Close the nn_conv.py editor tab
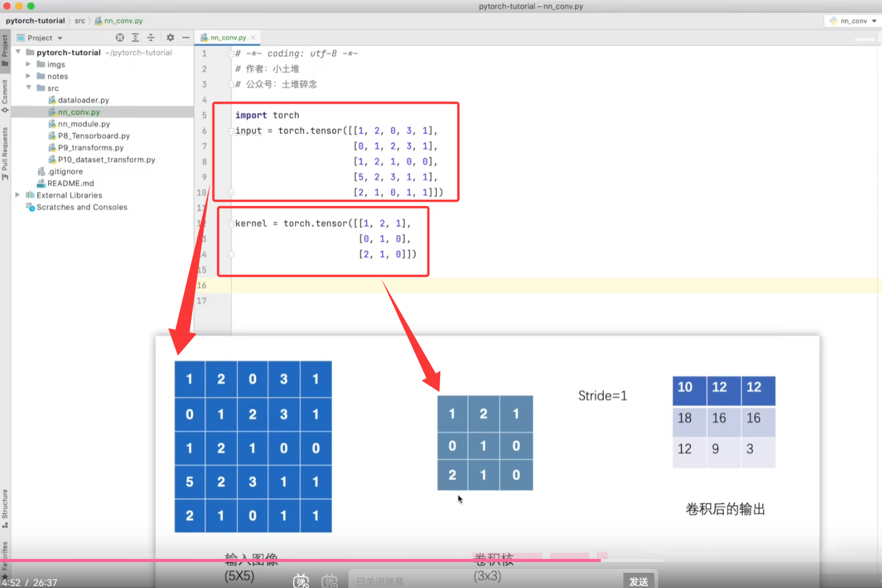The image size is (882, 588). click(253, 37)
